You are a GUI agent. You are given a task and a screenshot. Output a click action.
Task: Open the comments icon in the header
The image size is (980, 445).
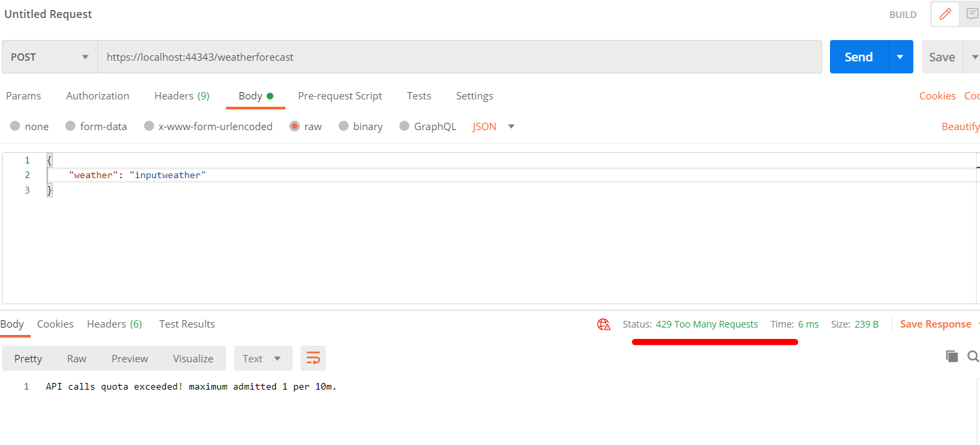(973, 14)
